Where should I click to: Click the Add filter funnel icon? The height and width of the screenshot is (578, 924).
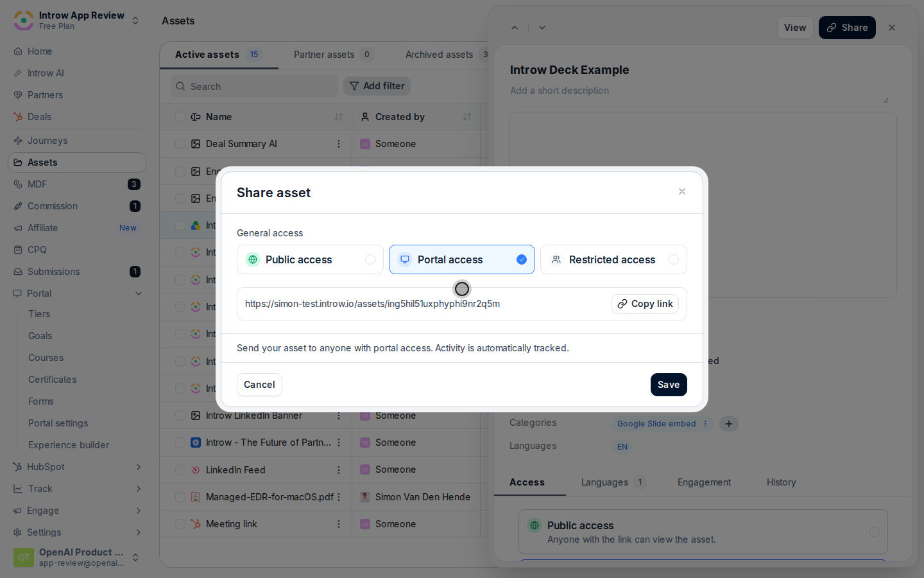(x=354, y=86)
